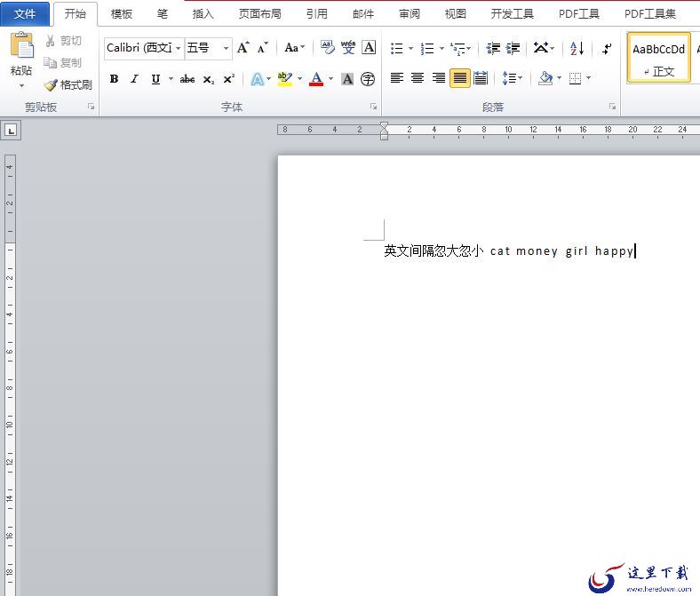Viewport: 700px width, 596px height.
Task: Click the Text Effects glowing A icon
Action: [x=257, y=79]
